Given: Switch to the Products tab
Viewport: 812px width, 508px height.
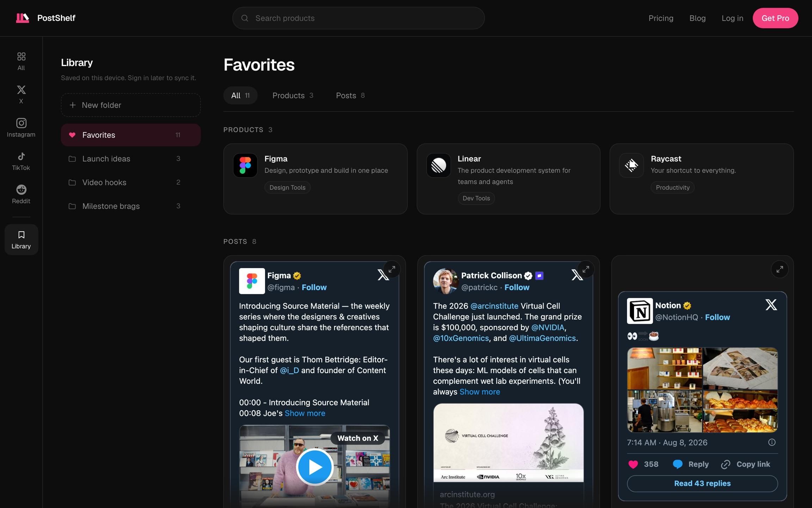Looking at the screenshot, I should point(293,96).
